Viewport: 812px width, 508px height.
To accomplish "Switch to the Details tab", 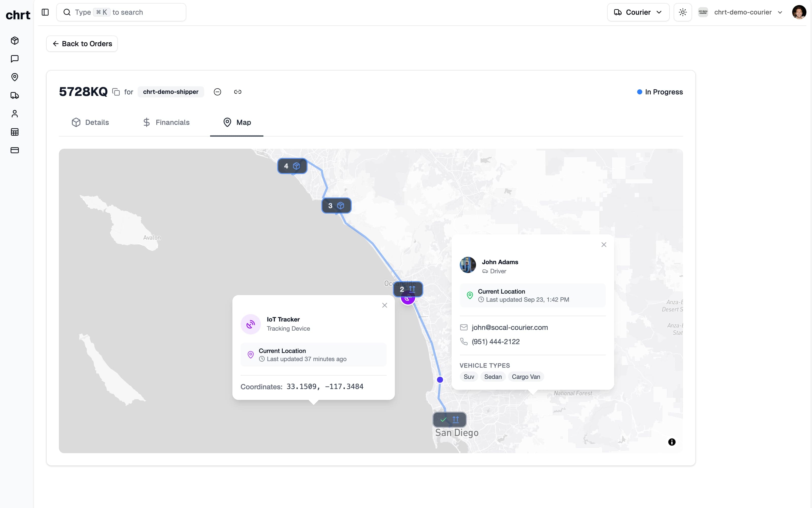I will click(90, 122).
